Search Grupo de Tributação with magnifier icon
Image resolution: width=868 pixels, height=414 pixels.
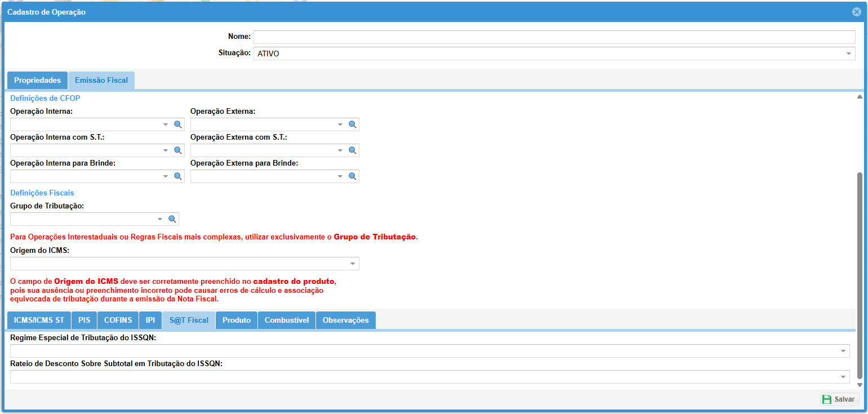coord(172,219)
